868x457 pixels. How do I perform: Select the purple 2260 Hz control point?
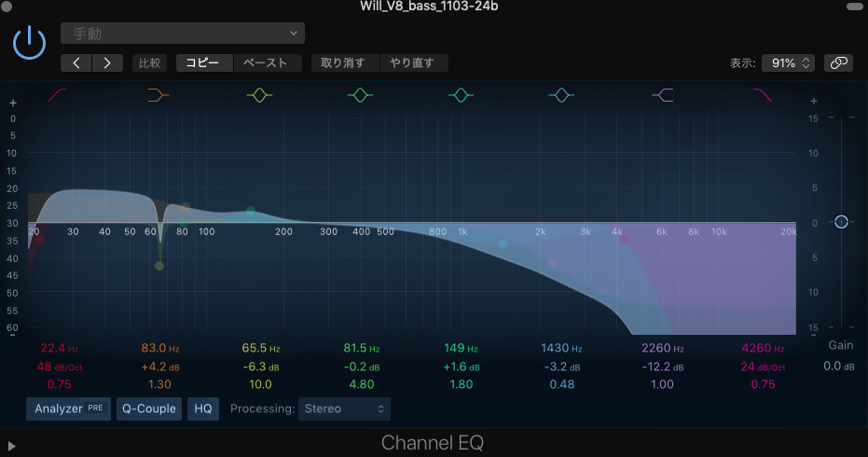[553, 264]
